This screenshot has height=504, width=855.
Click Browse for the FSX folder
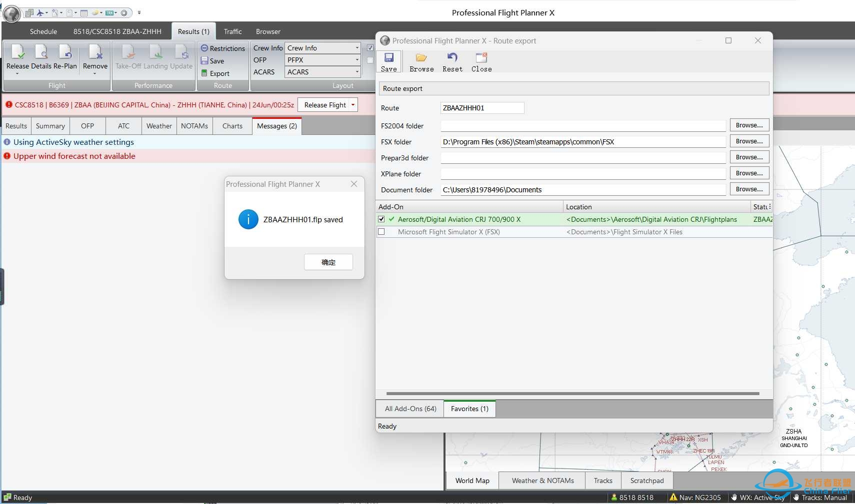[x=749, y=141]
